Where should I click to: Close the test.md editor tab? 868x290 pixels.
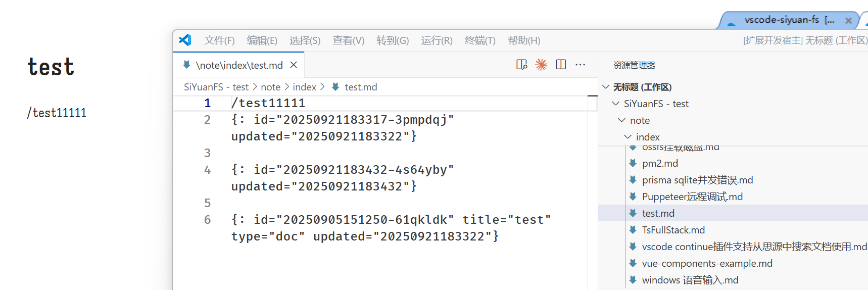(294, 65)
